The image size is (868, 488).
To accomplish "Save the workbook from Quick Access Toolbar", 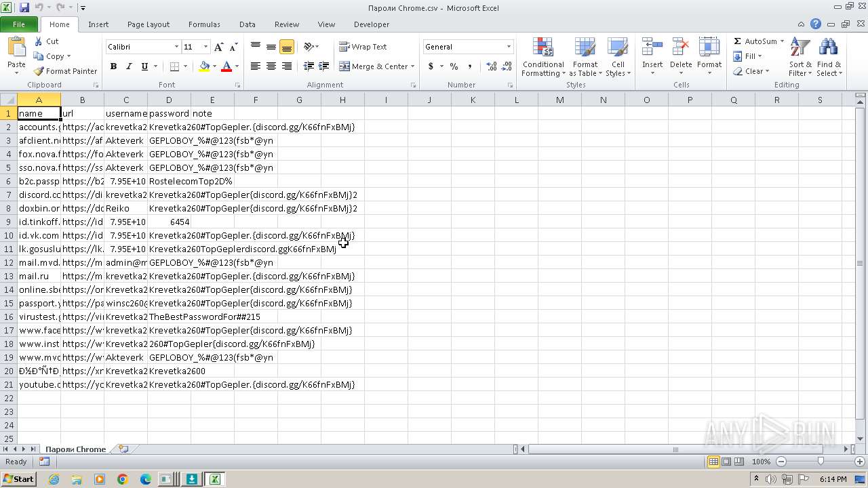I will click(24, 7).
